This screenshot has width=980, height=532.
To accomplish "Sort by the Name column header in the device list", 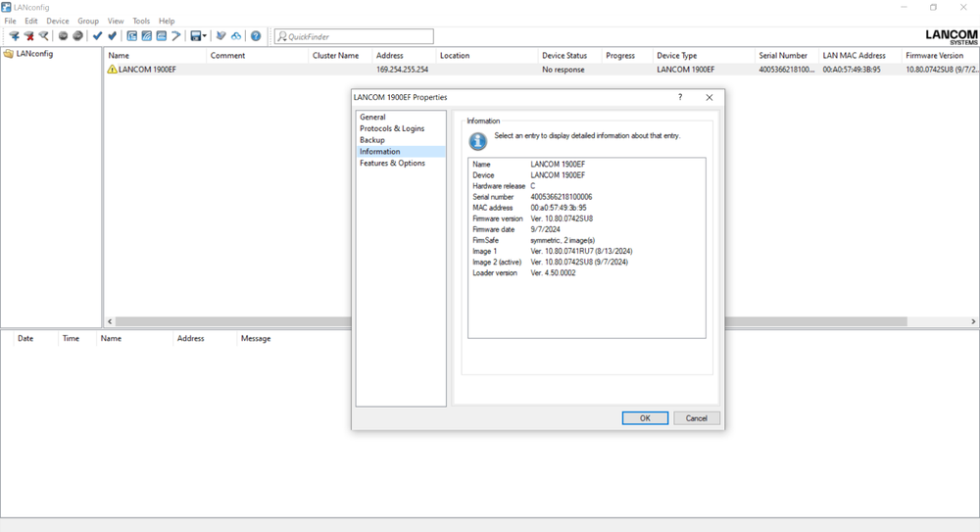I will pos(155,56).
